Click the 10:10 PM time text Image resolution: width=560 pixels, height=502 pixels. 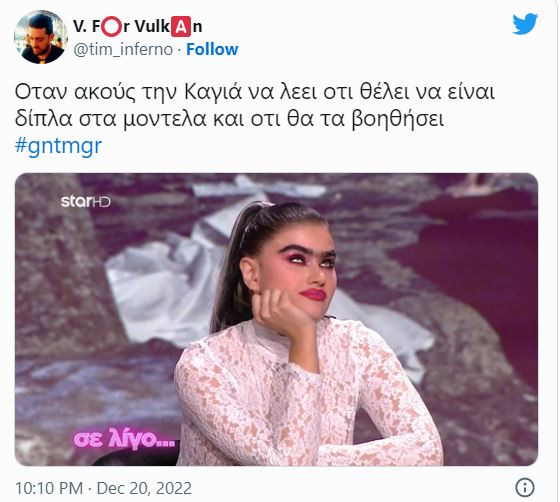(x=49, y=488)
